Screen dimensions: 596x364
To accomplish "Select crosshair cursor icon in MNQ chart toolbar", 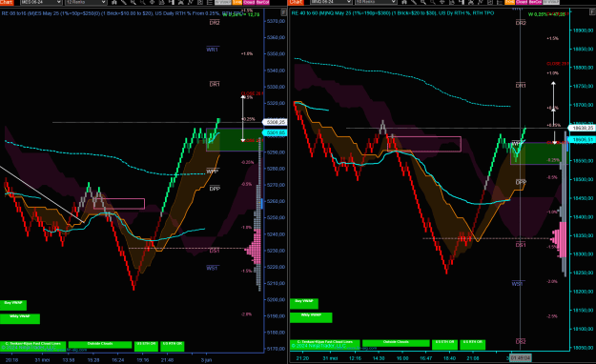I will 442,2.
